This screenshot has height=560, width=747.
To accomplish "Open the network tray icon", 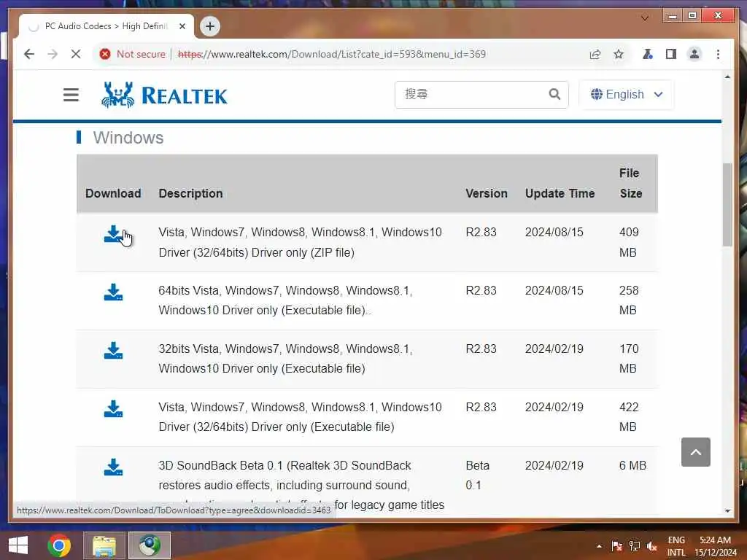I will 634,546.
